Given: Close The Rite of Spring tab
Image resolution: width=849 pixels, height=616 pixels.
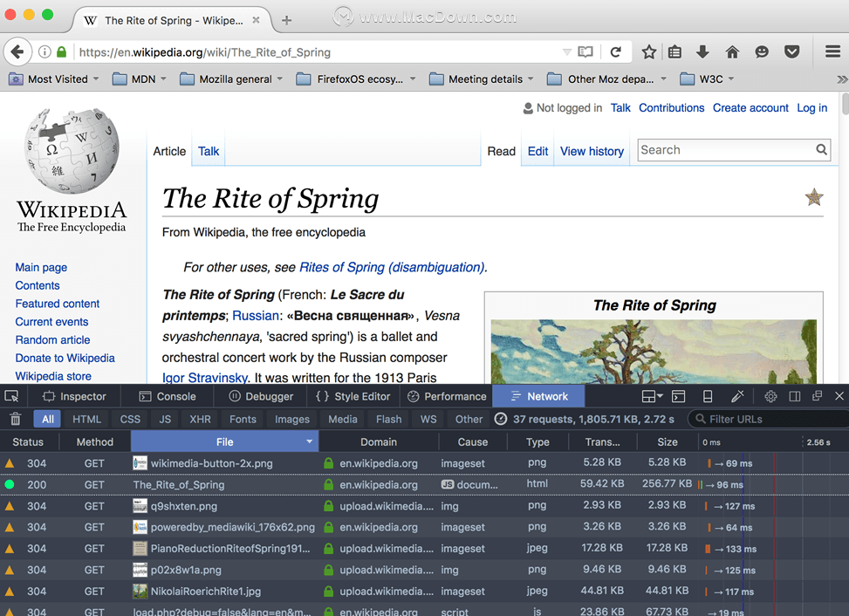Looking at the screenshot, I should [x=257, y=20].
